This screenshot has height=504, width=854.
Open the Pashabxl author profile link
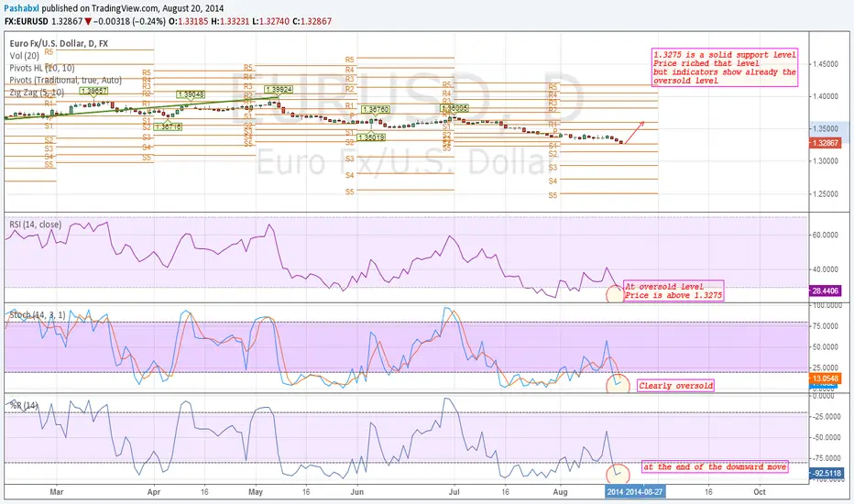[x=21, y=9]
